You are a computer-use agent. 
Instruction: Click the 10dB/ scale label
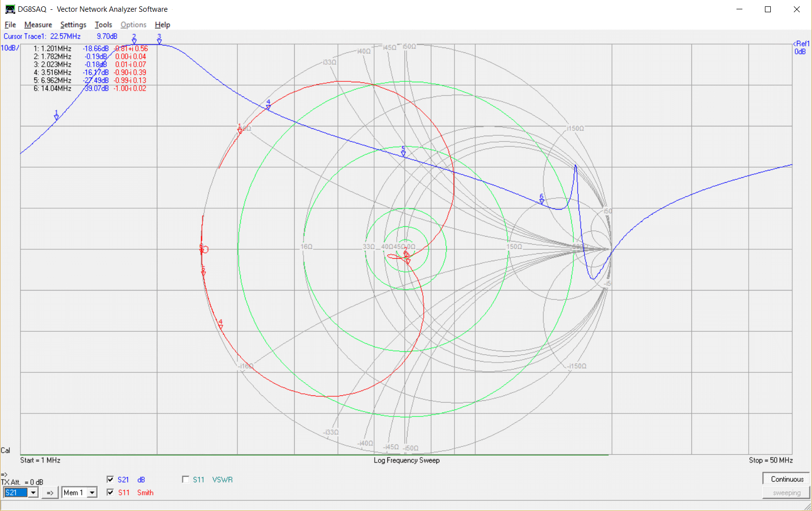10,48
